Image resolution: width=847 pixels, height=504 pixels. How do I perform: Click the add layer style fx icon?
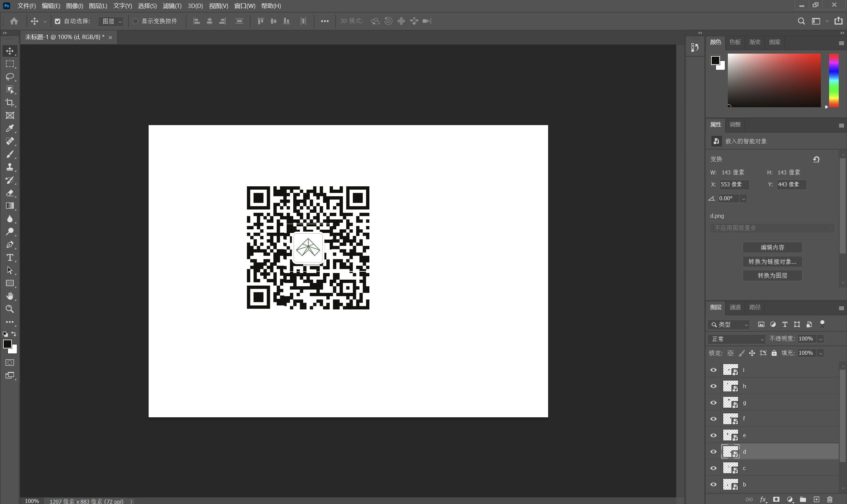[763, 499]
